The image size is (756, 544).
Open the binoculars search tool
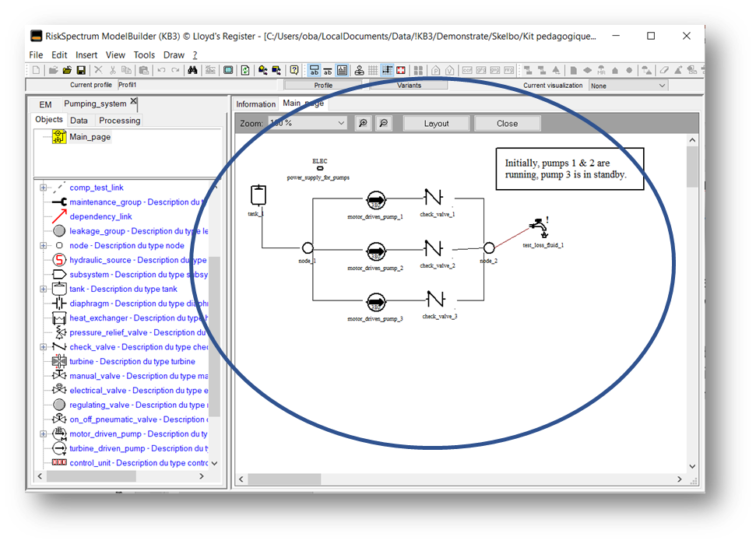[192, 70]
